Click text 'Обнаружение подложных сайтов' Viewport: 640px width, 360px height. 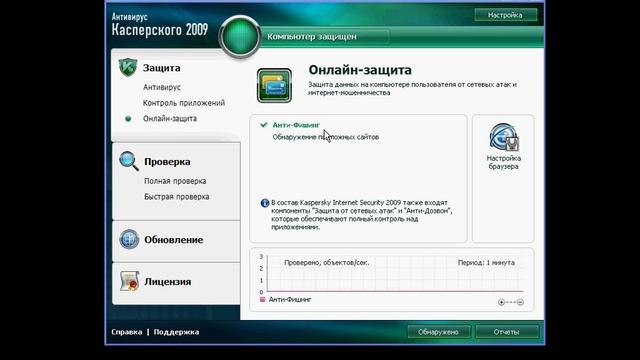pos(326,137)
